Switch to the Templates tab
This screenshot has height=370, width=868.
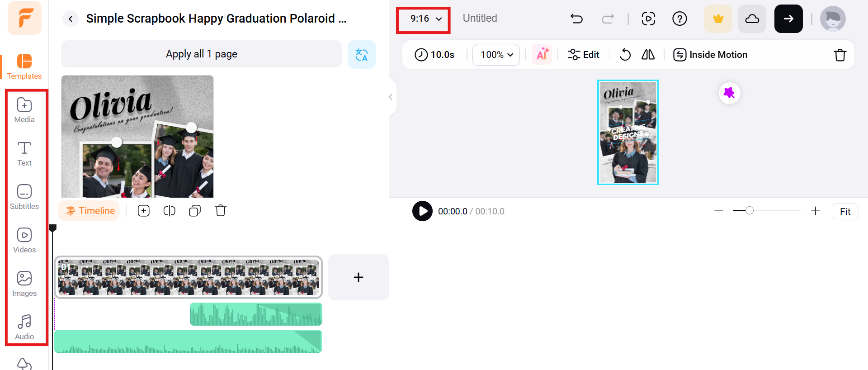24,66
